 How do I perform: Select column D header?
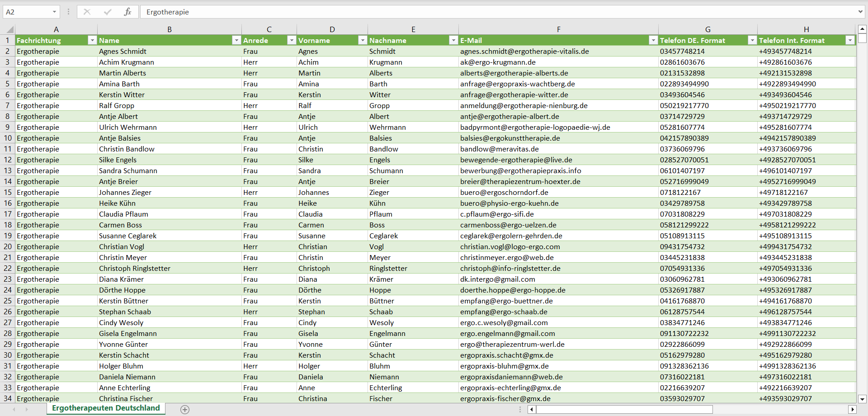pos(332,29)
